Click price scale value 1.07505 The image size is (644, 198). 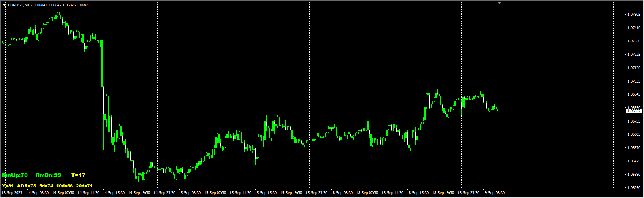pyautogui.click(x=634, y=15)
